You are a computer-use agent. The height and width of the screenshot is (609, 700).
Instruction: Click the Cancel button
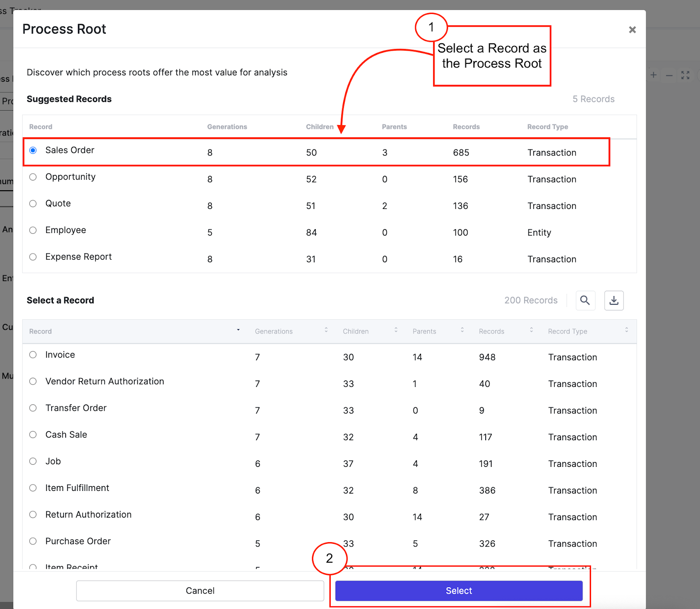pyautogui.click(x=200, y=591)
